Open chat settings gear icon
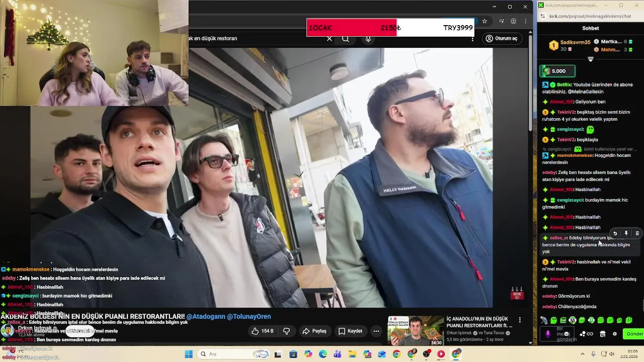This screenshot has width=644, height=362. pyautogui.click(x=614, y=334)
